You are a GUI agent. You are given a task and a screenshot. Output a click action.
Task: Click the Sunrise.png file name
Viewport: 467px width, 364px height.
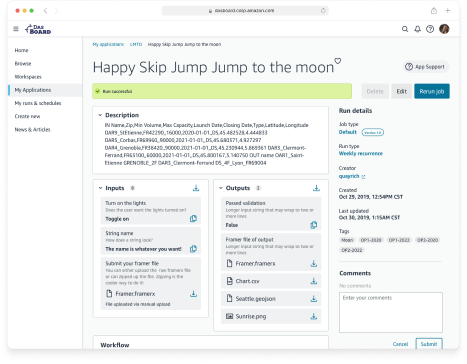[251, 317]
